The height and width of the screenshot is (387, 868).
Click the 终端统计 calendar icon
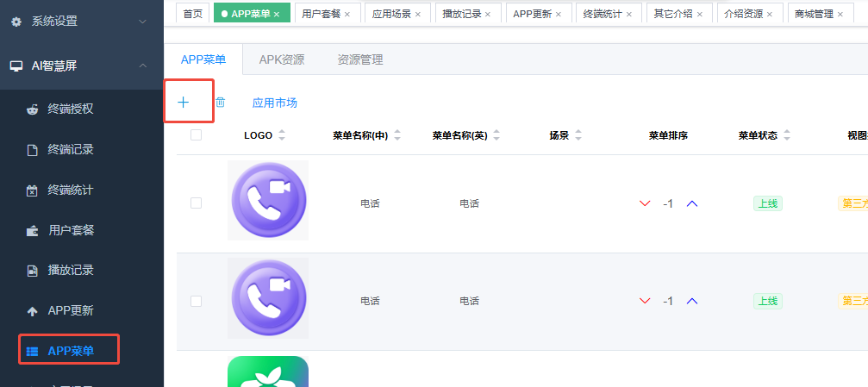point(32,190)
